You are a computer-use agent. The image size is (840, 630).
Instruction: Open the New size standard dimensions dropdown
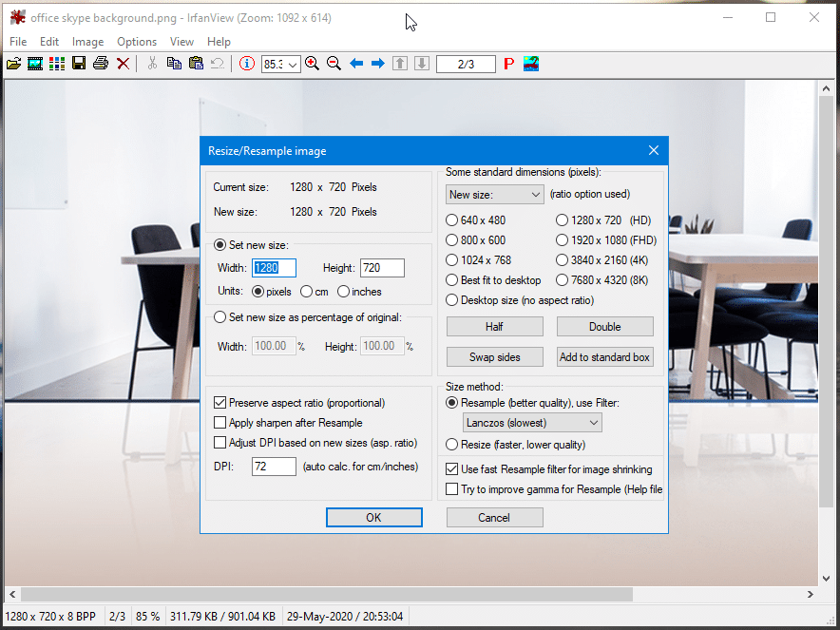click(494, 195)
